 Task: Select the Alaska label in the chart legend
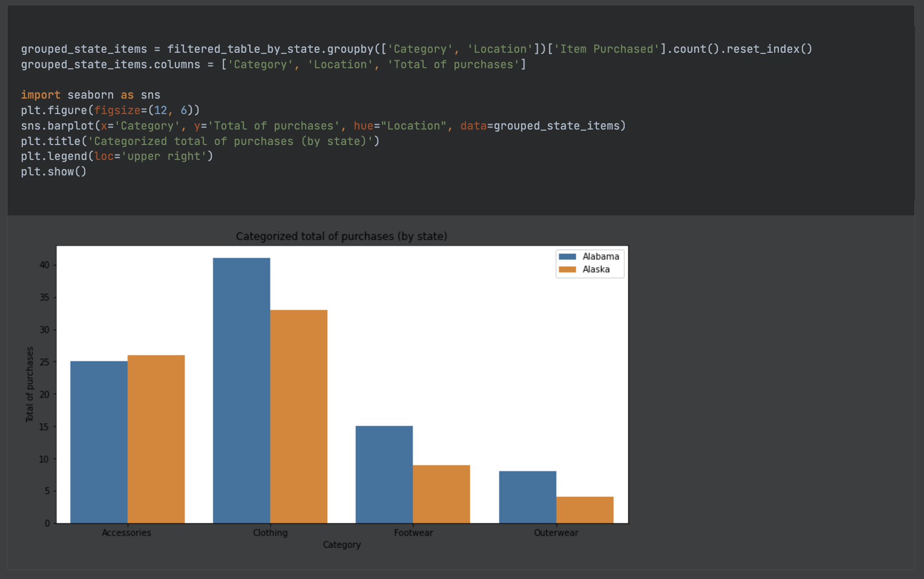[x=596, y=269]
